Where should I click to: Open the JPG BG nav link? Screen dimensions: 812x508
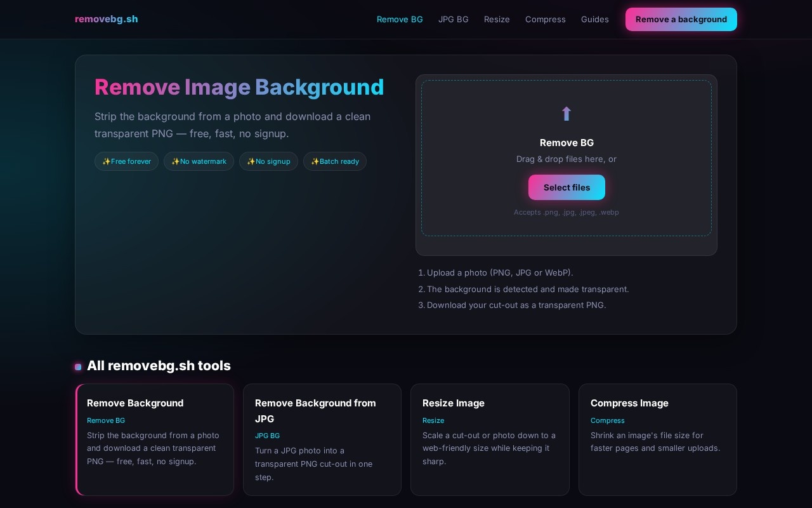[x=454, y=19]
